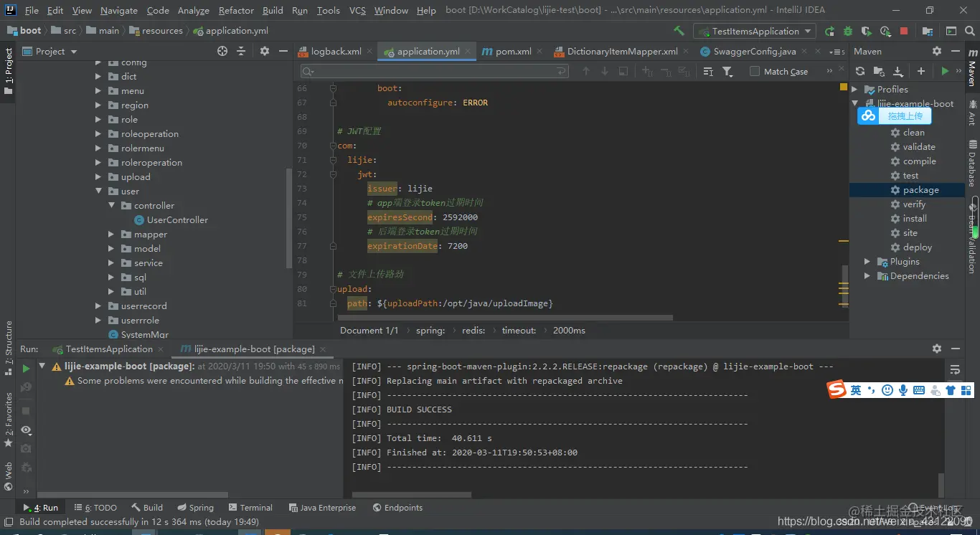Click the Sogou input method S icon
The width and height of the screenshot is (980, 535).
click(x=837, y=389)
